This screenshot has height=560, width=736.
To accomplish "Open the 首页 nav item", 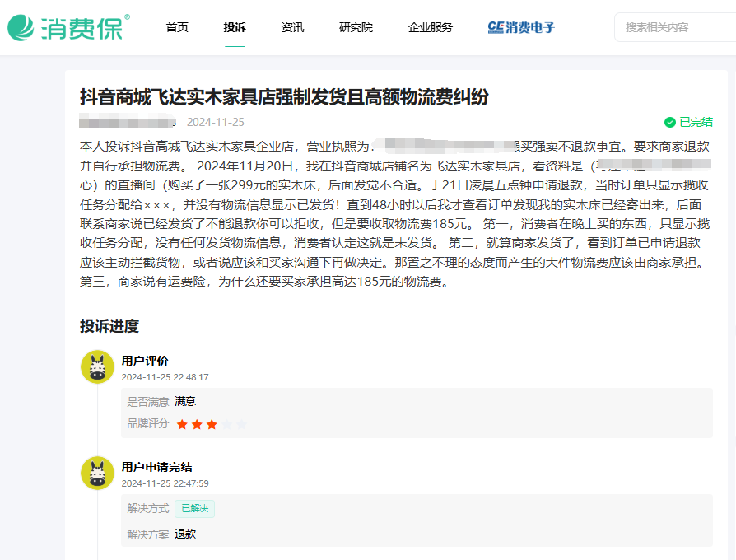I will pos(177,27).
